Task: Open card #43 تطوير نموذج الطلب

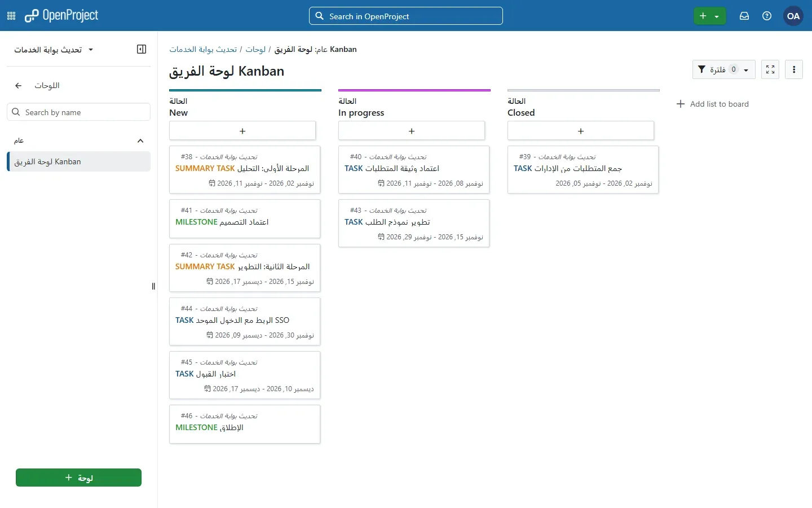Action: (x=414, y=223)
